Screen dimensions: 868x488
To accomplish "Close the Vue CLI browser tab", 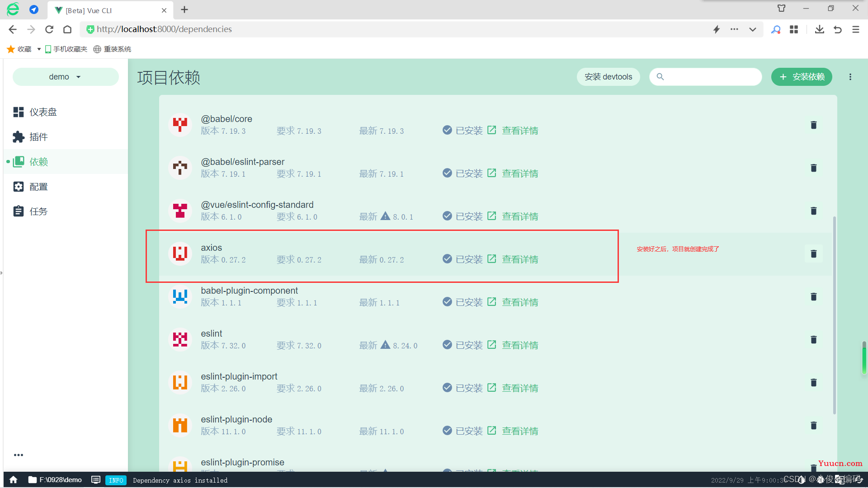I will coord(164,10).
